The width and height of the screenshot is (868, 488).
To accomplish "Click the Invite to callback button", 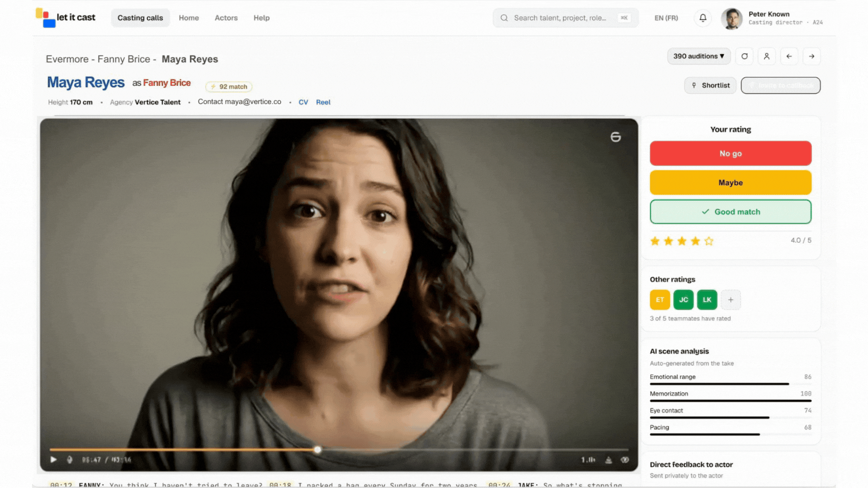I will click(x=781, y=85).
